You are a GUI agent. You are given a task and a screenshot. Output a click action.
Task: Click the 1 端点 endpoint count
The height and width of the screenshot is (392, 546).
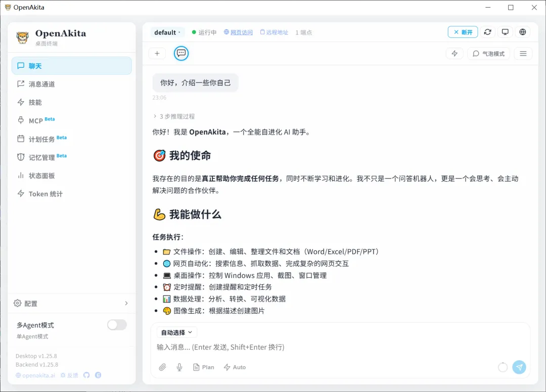[x=304, y=32]
